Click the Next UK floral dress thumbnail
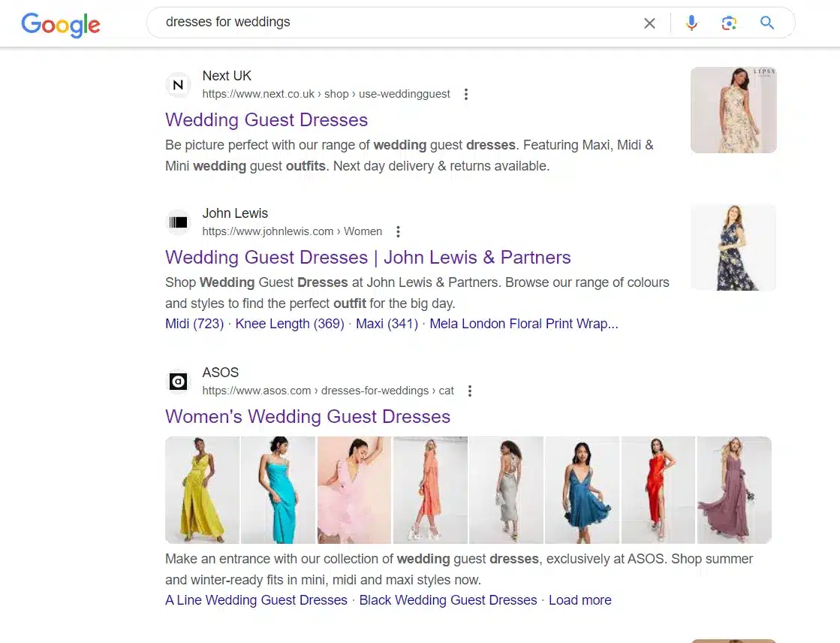The height and width of the screenshot is (643, 840). [733, 110]
